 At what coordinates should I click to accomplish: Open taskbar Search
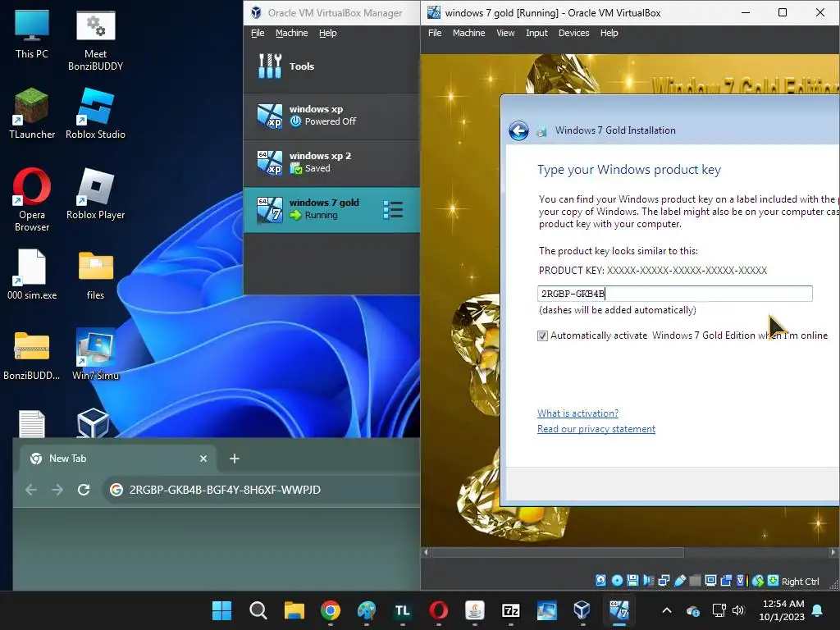[258, 610]
